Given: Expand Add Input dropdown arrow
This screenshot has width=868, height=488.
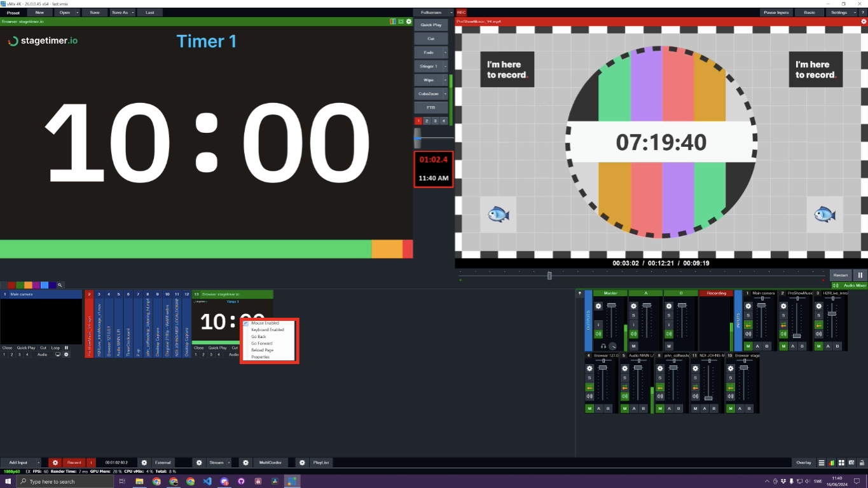Looking at the screenshot, I should tap(39, 463).
